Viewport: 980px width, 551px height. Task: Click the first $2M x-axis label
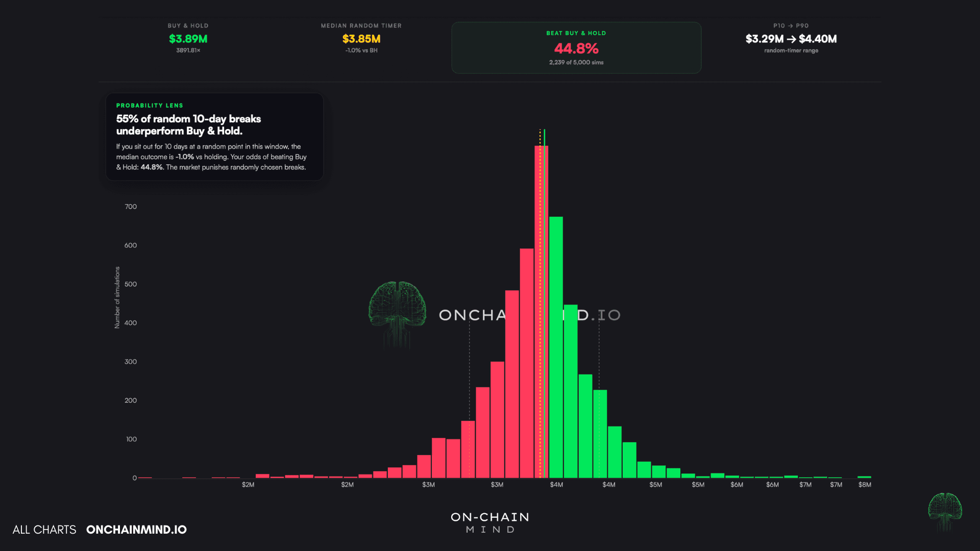click(x=248, y=485)
